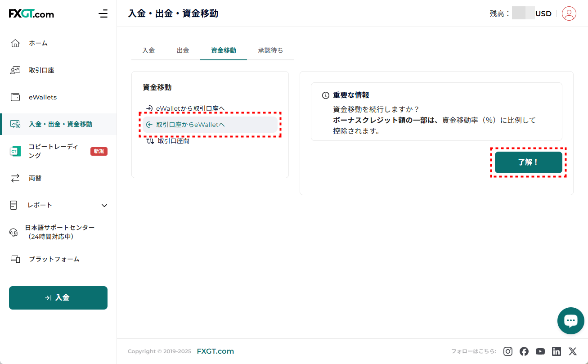Click the green 入金 button in the sidebar
This screenshot has width=588, height=364.
coord(58,298)
